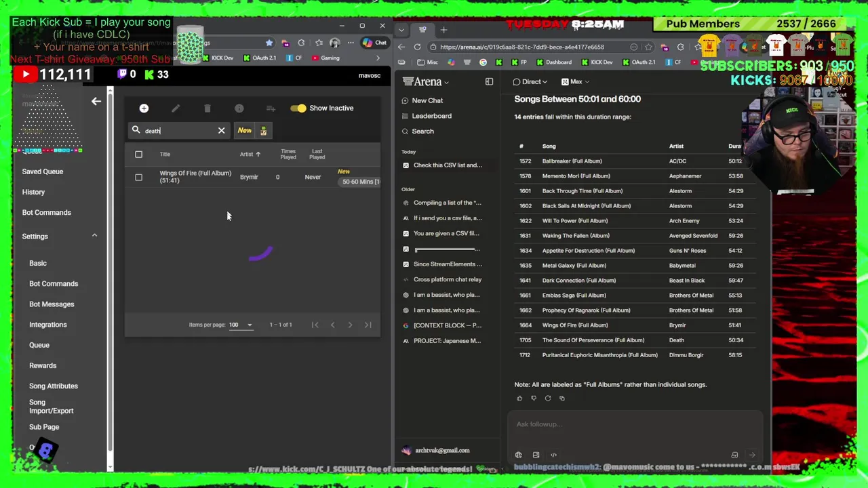Image resolution: width=868 pixels, height=488 pixels.
Task: Click the thumbs down icon under response
Action: [534, 399]
